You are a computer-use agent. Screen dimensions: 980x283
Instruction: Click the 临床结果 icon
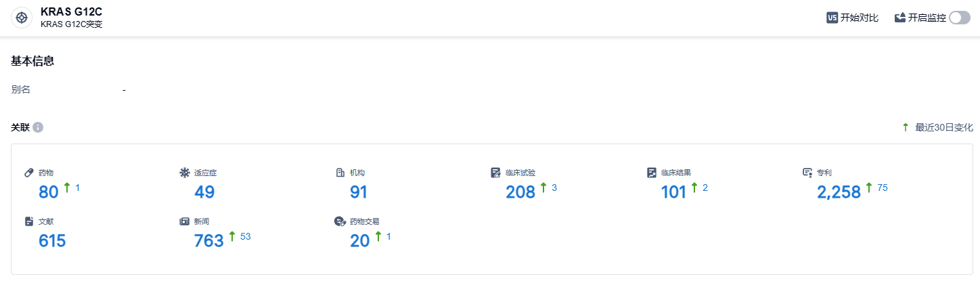(x=652, y=173)
